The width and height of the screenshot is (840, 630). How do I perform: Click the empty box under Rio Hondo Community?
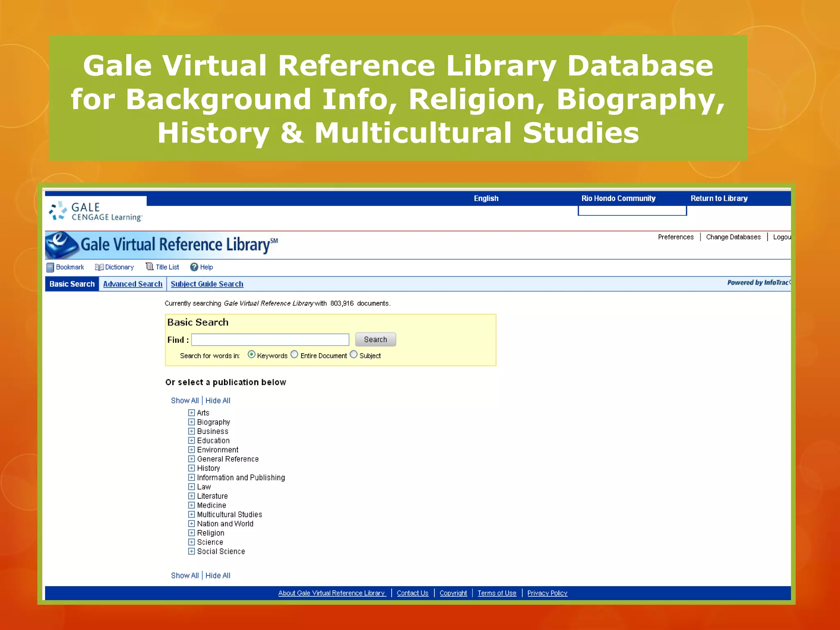click(632, 210)
